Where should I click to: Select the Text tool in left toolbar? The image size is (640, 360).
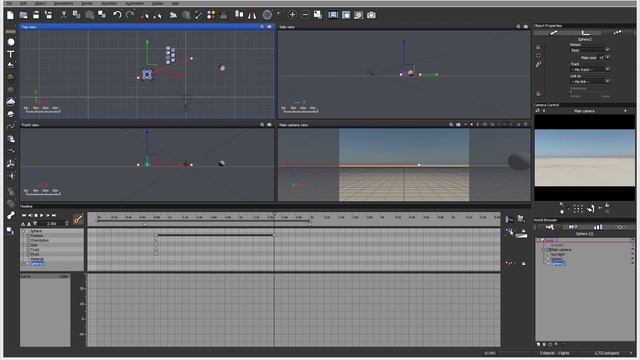tap(11, 54)
